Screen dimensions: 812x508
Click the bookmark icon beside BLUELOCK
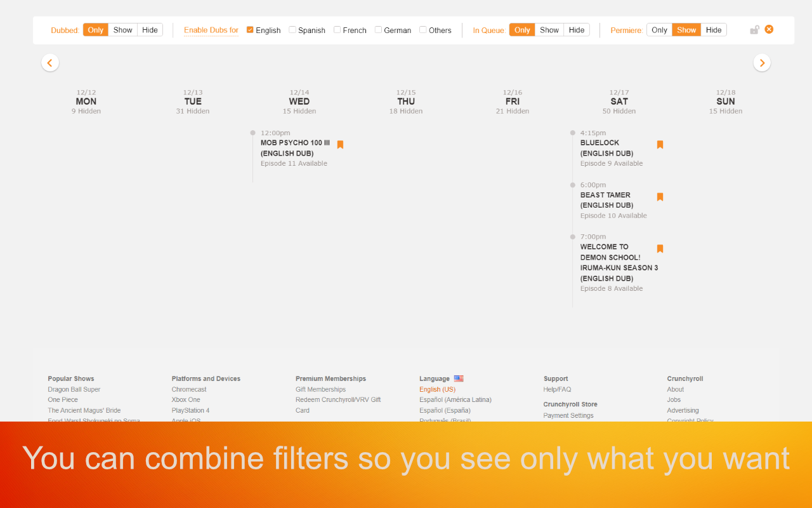(x=660, y=144)
